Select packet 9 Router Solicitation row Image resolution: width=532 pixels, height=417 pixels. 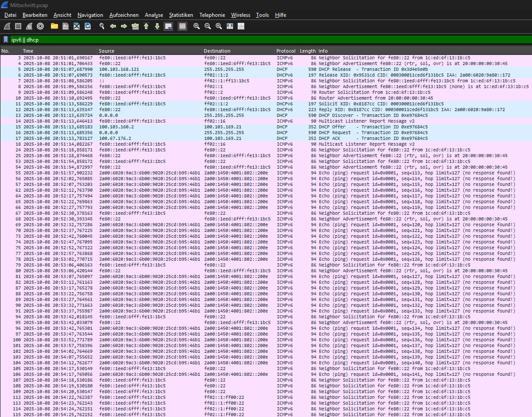[266, 93]
